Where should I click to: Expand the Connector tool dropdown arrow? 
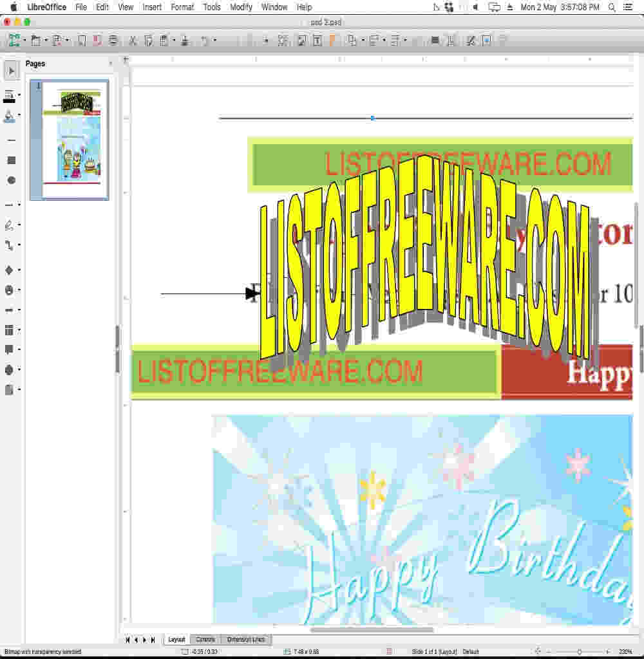tap(19, 245)
